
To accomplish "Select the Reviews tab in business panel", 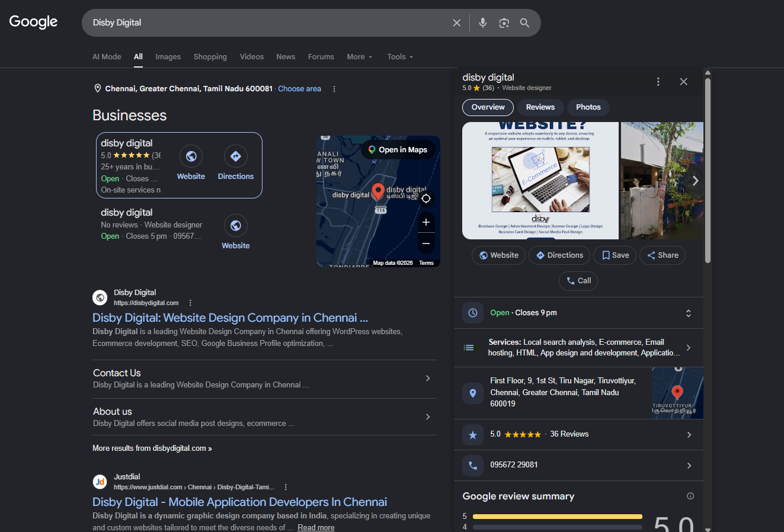I will pyautogui.click(x=540, y=107).
